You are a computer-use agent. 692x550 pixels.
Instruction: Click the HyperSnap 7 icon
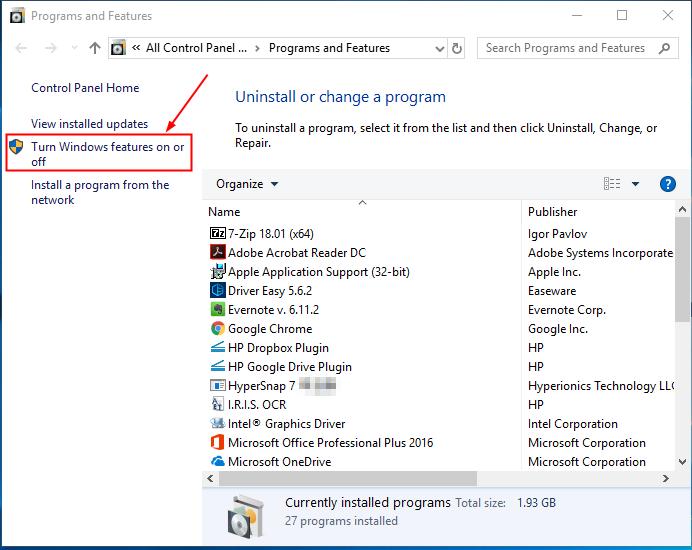[x=218, y=385]
